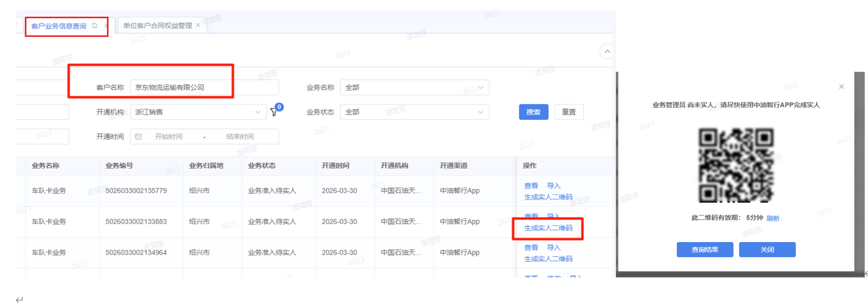Screen dimensions: 868x303
Task: Open the 业务状态 dropdown
Action: (x=414, y=112)
